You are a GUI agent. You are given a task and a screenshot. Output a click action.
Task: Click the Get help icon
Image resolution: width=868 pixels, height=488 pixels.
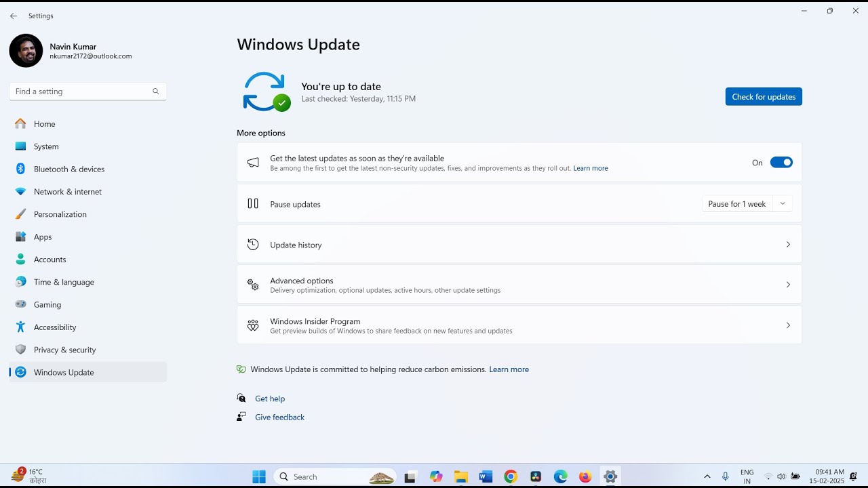[241, 399]
